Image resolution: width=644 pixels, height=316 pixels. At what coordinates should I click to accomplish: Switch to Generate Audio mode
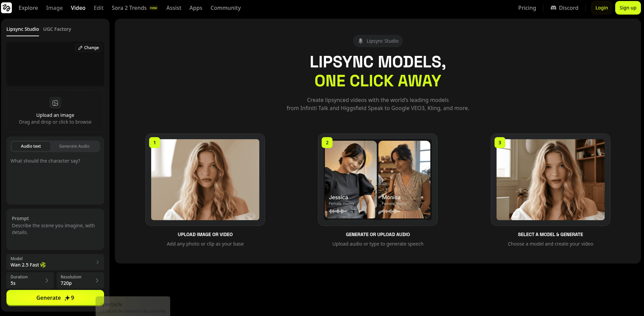click(74, 146)
